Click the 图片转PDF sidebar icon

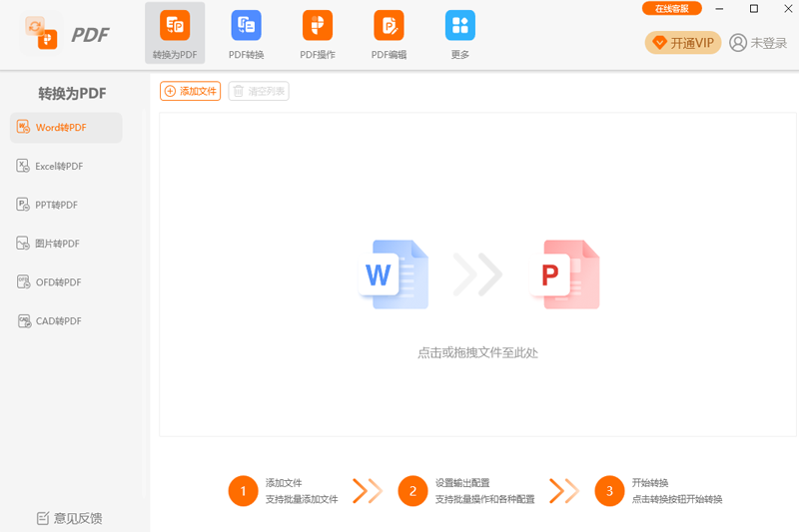24,243
